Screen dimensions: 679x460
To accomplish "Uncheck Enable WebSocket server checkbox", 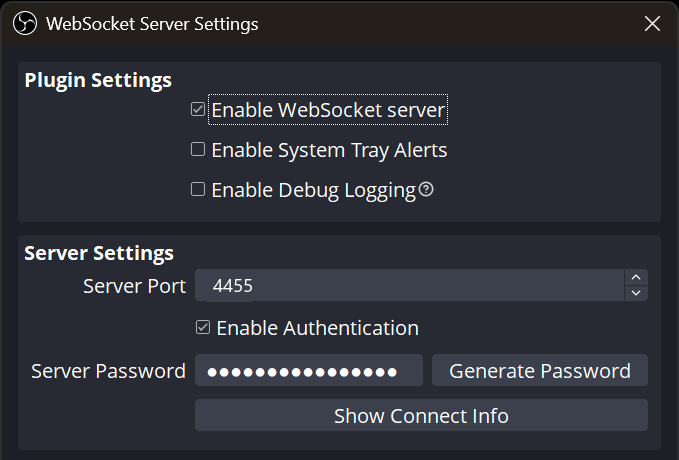I will (198, 109).
